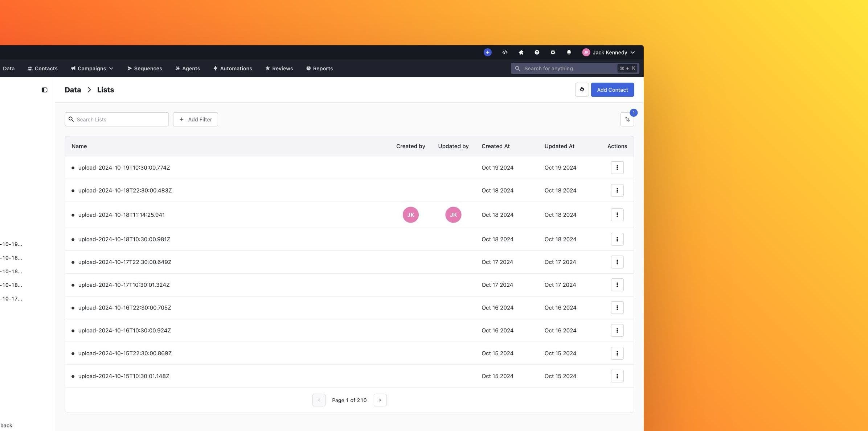Open settings via the gear icon
Image resolution: width=868 pixels, height=431 pixels.
click(553, 52)
